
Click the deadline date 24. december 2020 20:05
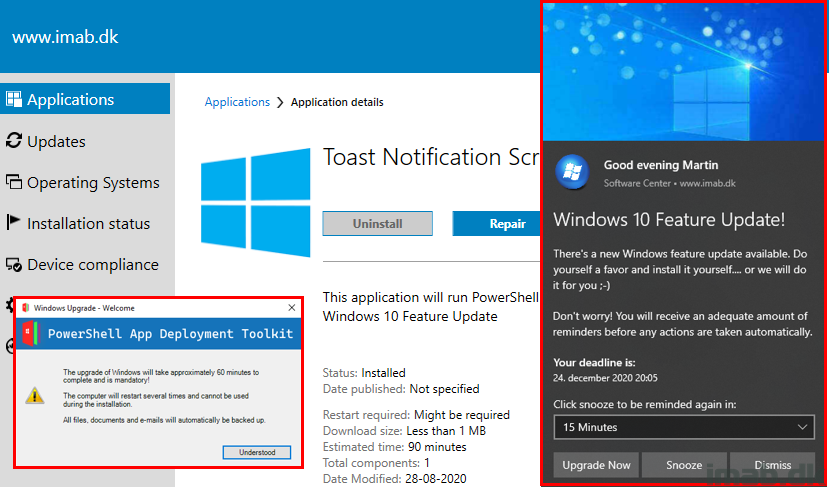click(x=605, y=378)
